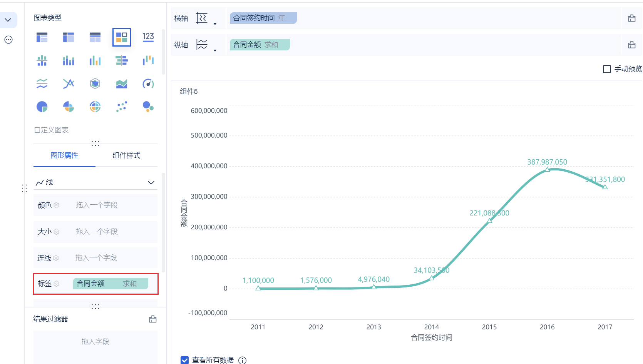Choose the gauge chart type

click(x=148, y=83)
